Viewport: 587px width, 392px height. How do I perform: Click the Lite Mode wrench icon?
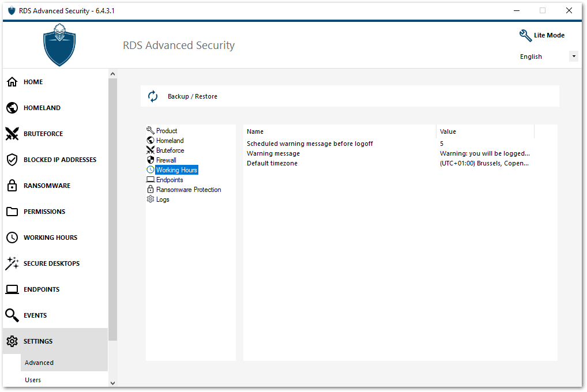coord(525,36)
